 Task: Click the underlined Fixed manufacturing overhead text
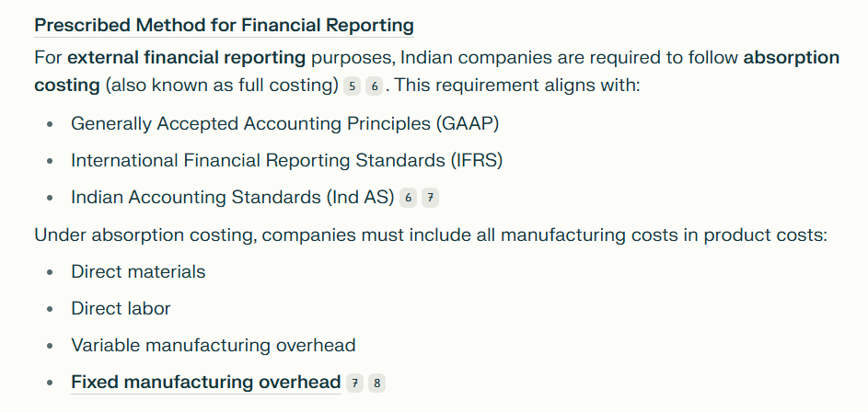(206, 383)
